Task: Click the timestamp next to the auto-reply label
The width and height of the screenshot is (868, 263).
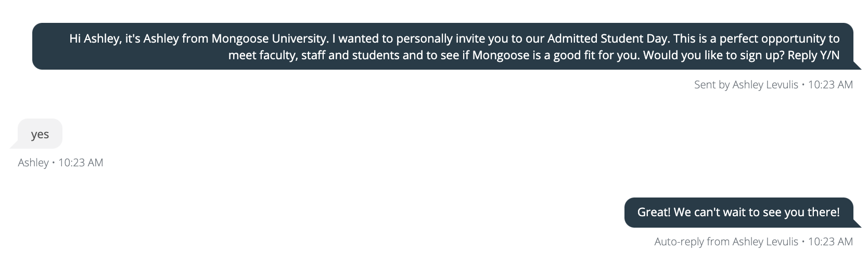Action: (830, 242)
